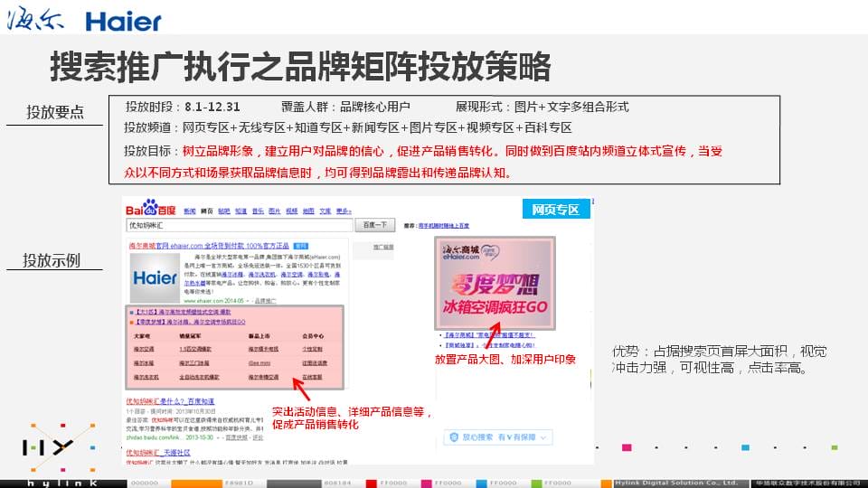The height and width of the screenshot is (488, 868).
Task: Open the 视频 tab on Baidu
Action: [292, 211]
